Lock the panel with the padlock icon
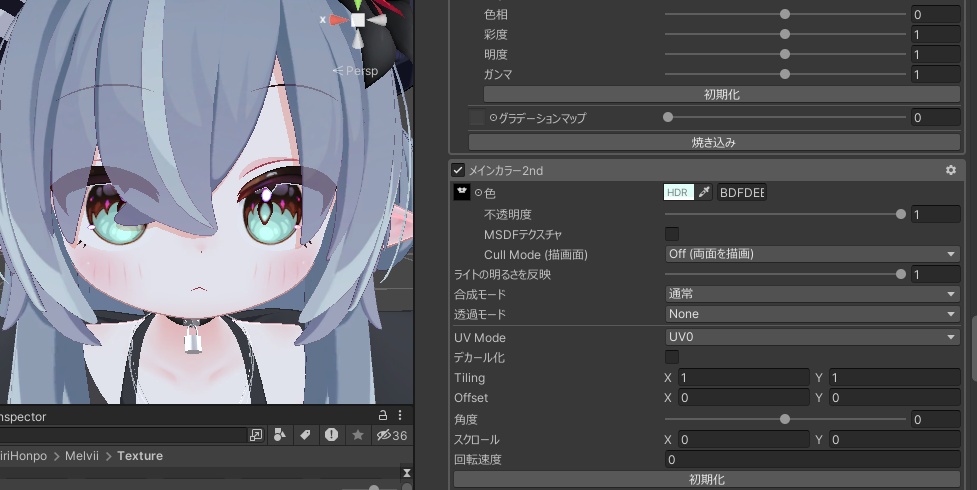The width and height of the screenshot is (977, 490). point(383,415)
